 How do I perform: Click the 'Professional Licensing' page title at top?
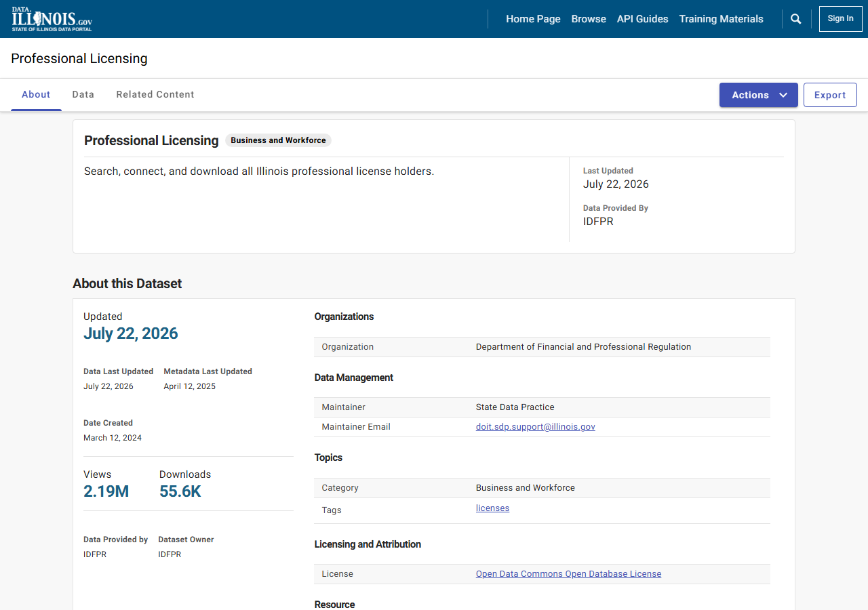point(79,58)
